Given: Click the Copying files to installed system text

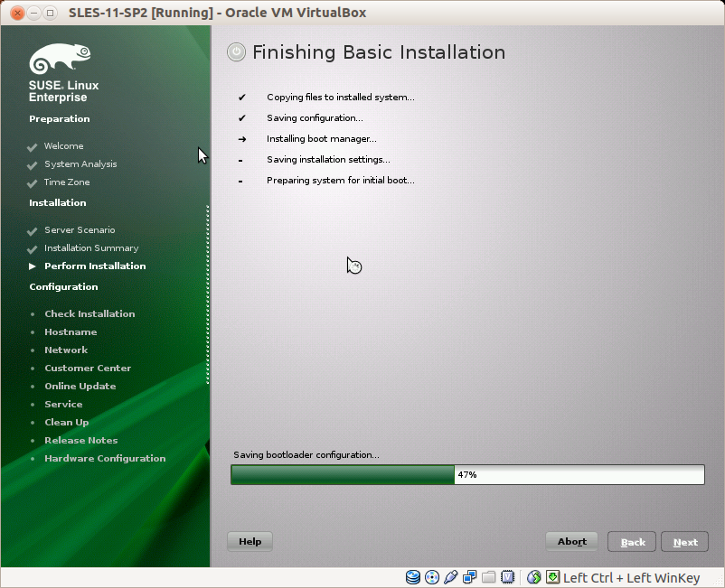Looking at the screenshot, I should tap(340, 97).
